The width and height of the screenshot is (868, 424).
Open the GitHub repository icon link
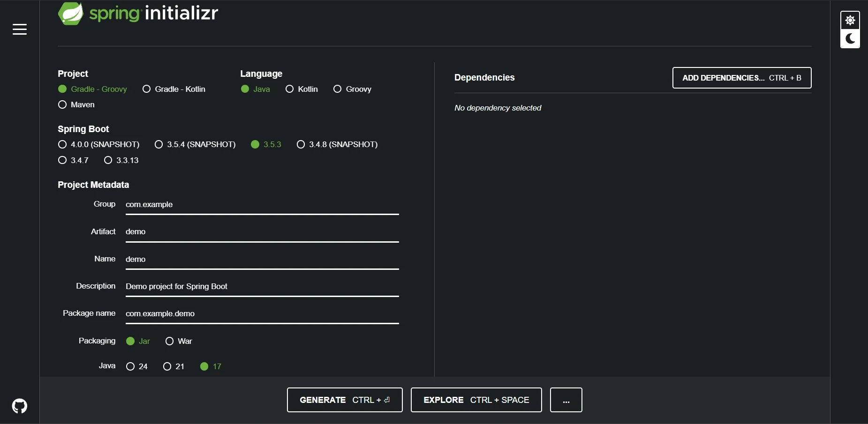(20, 406)
